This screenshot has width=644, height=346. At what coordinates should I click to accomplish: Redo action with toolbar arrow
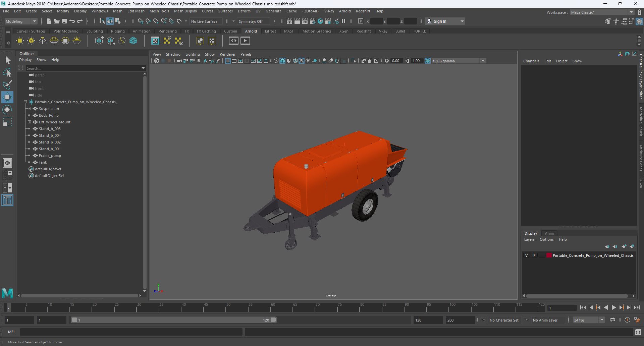click(80, 21)
